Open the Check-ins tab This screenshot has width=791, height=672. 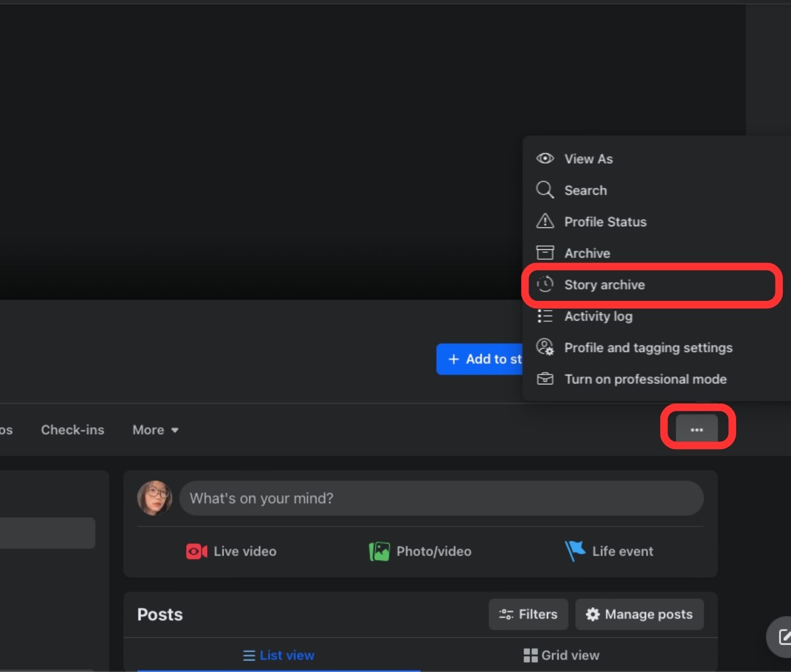point(73,430)
